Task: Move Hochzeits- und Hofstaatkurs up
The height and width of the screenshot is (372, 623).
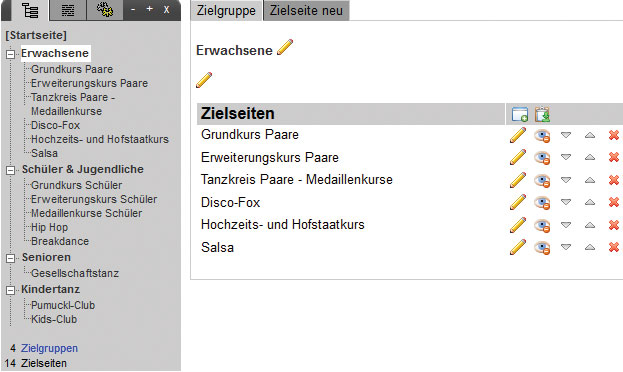Action: coord(590,225)
